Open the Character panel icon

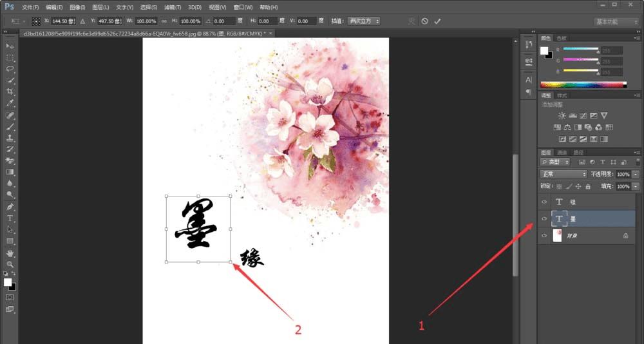(x=529, y=80)
